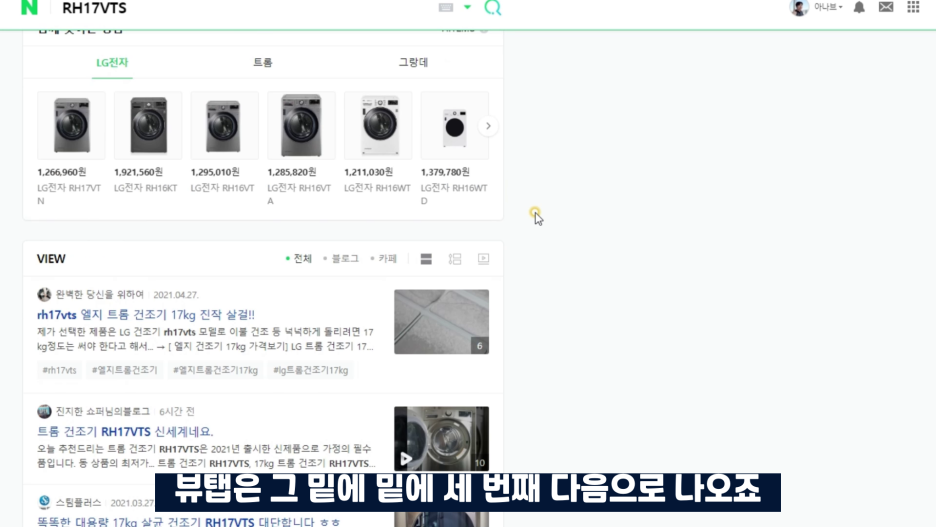Switch to the 그랑데 tab

(x=413, y=63)
